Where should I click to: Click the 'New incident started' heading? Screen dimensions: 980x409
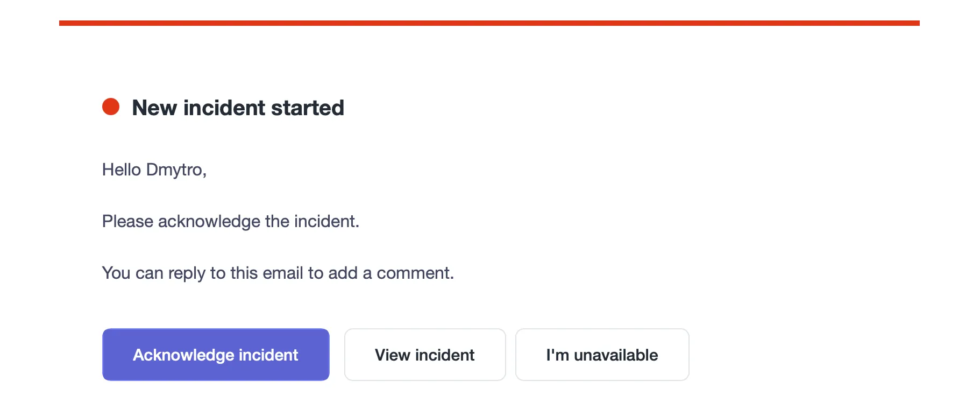pos(238,108)
